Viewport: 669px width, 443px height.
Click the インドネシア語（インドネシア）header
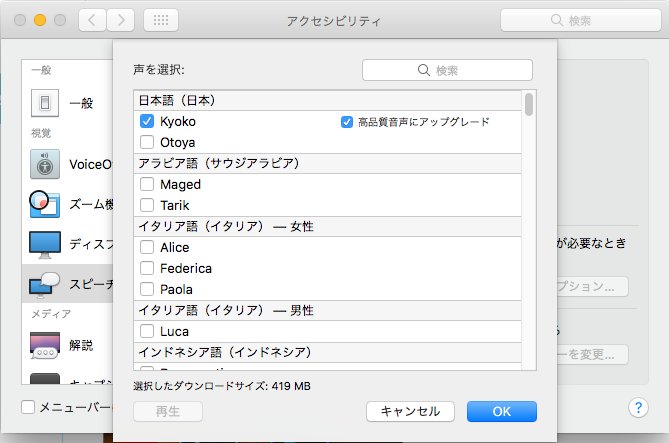tap(328, 353)
